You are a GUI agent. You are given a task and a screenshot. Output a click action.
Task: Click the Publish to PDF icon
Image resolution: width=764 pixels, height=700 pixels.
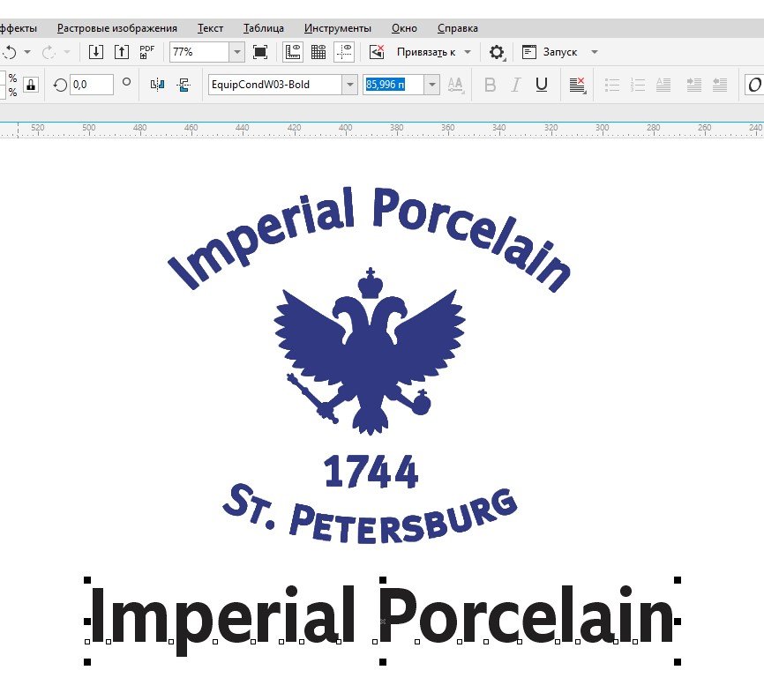pos(146,52)
